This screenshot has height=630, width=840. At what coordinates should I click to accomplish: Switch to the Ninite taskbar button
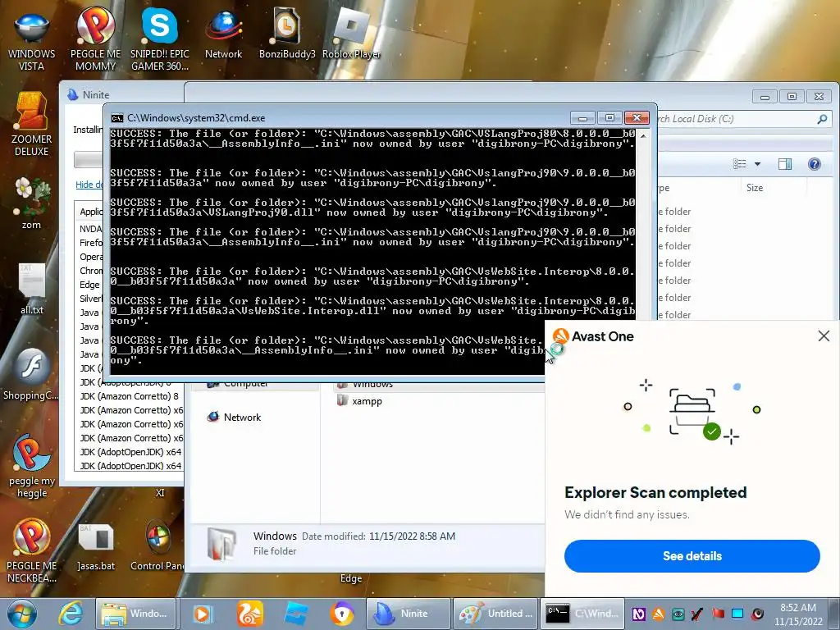pos(408,614)
